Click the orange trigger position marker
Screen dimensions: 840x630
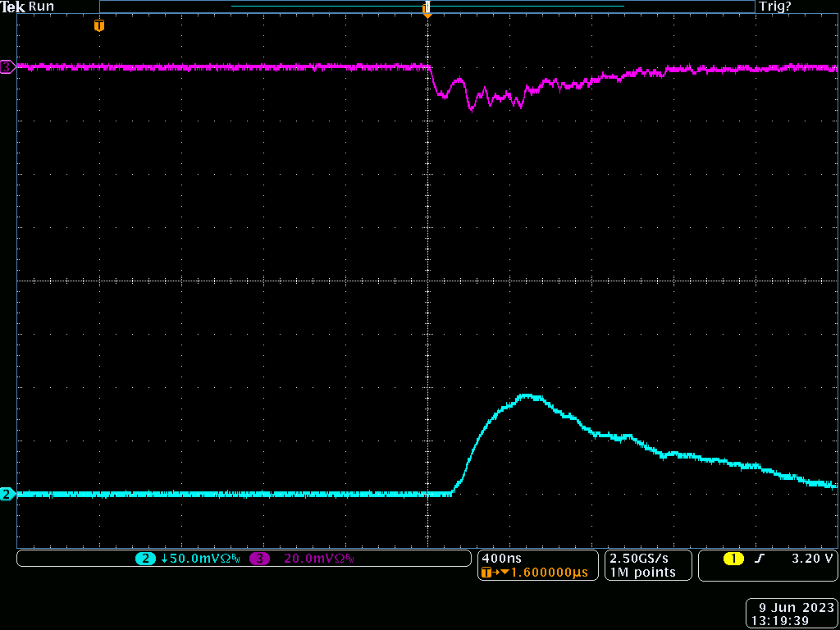pyautogui.click(x=427, y=10)
